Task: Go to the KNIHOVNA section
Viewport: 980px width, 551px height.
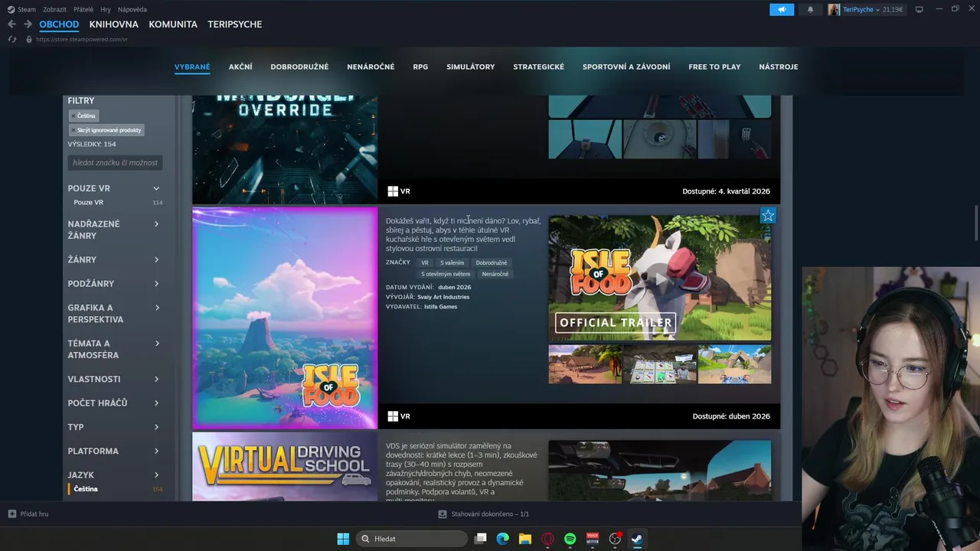Action: [x=113, y=24]
